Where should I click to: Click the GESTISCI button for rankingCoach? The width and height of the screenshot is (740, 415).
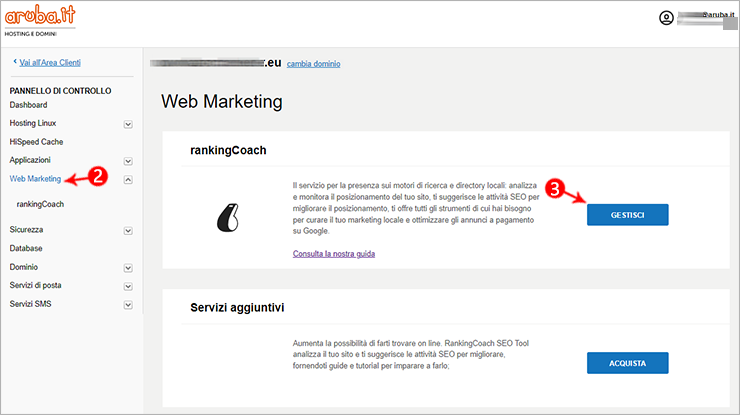627,215
